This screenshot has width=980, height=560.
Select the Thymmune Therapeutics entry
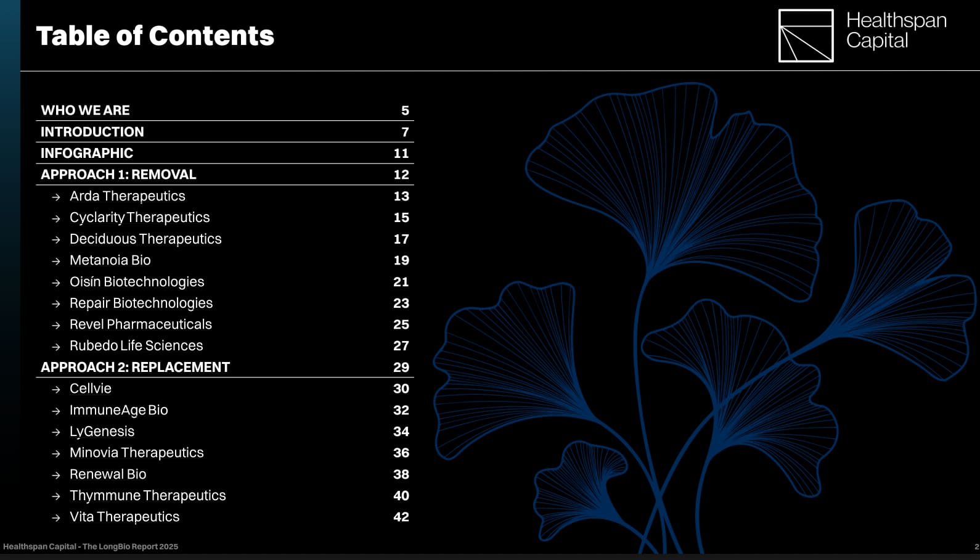147,496
